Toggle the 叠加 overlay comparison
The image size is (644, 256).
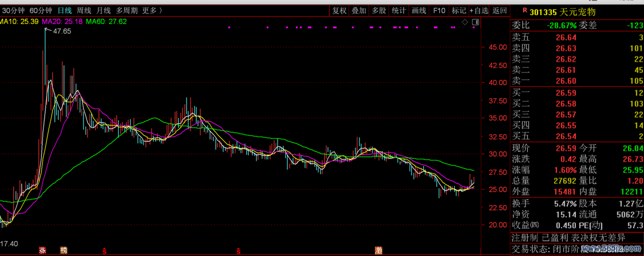[x=359, y=11]
